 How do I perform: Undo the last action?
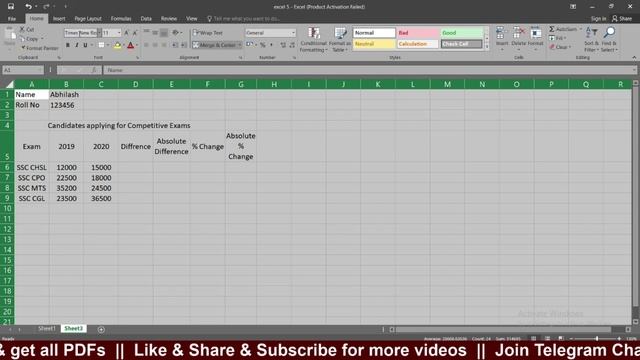point(28,7)
